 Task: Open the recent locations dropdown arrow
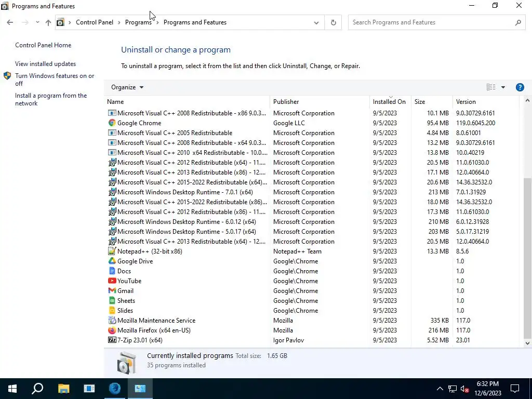[x=37, y=22]
